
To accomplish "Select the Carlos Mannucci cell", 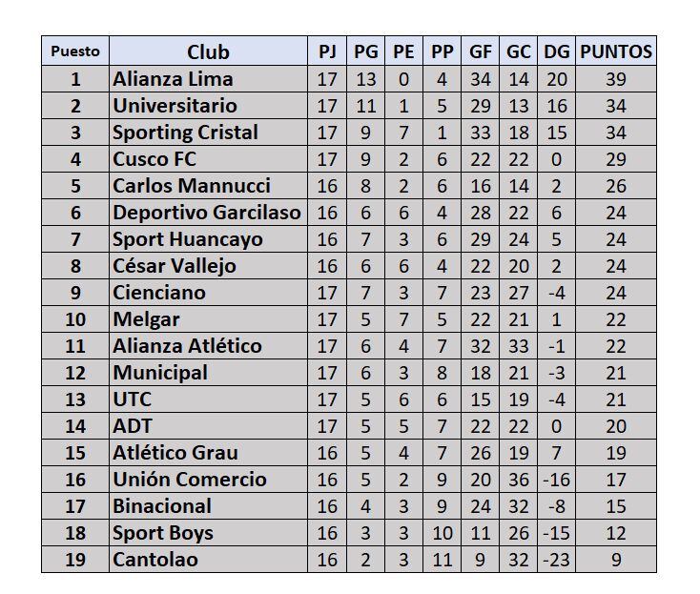I will pyautogui.click(x=192, y=185).
